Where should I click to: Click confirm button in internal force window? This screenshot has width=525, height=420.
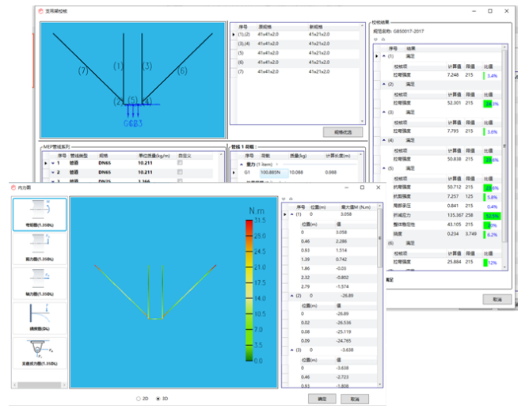click(322, 399)
